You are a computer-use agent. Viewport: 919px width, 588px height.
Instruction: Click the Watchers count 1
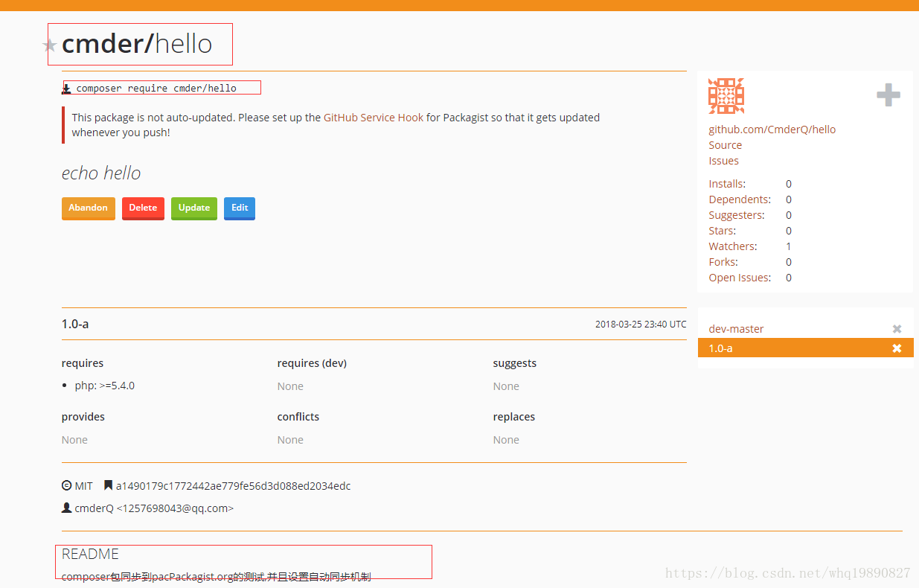coord(789,246)
